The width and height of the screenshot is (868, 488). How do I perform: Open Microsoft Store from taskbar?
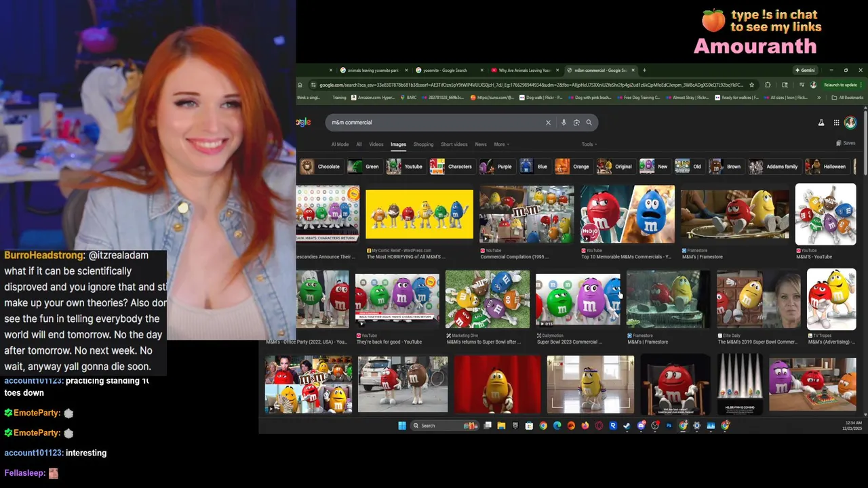coord(529,426)
